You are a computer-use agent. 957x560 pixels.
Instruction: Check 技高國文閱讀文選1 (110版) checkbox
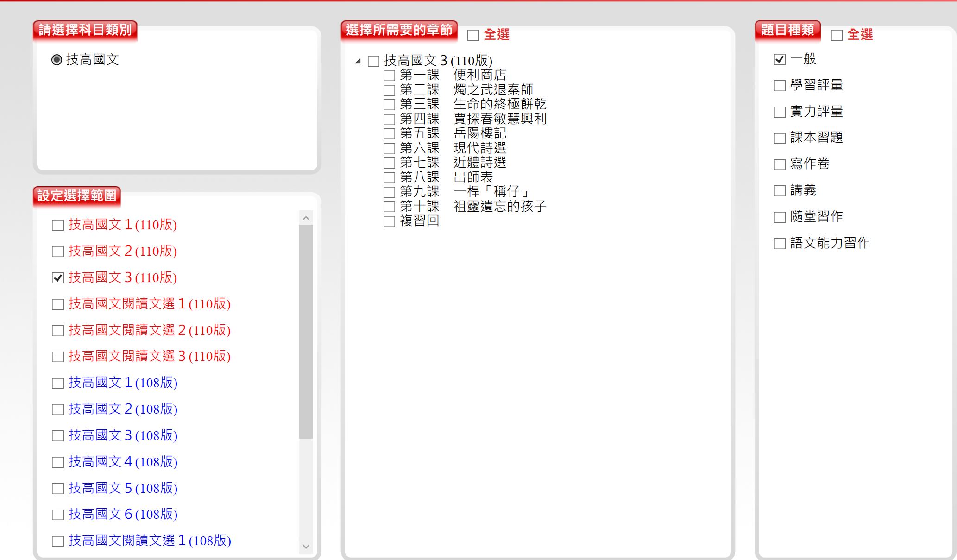[58, 304]
